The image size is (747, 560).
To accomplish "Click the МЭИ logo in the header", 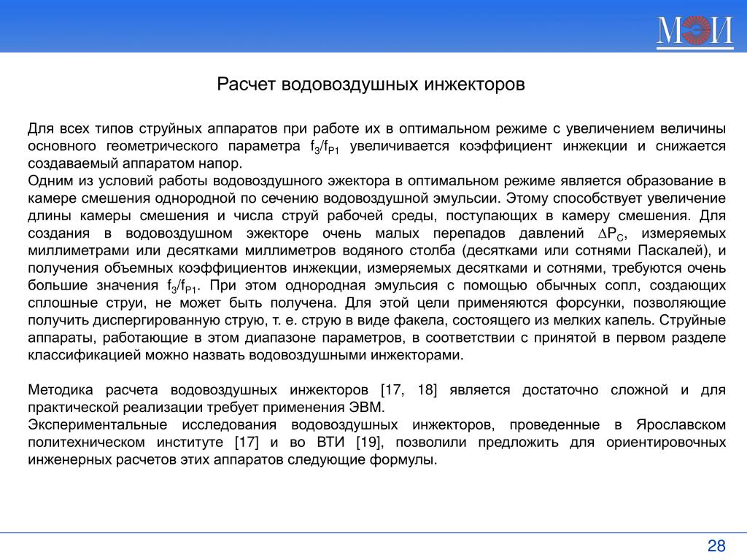I will 694,31.
